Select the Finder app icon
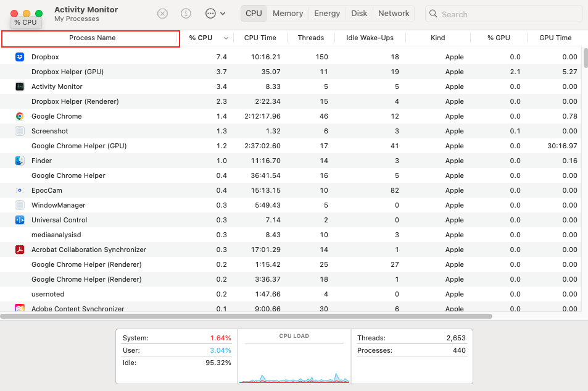This screenshot has height=391, width=588. coord(20,161)
